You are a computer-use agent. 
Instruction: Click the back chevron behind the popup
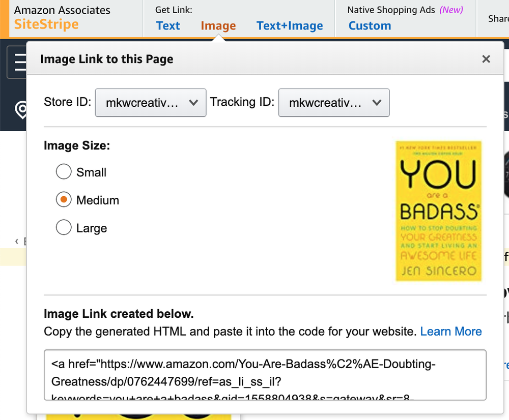17,242
